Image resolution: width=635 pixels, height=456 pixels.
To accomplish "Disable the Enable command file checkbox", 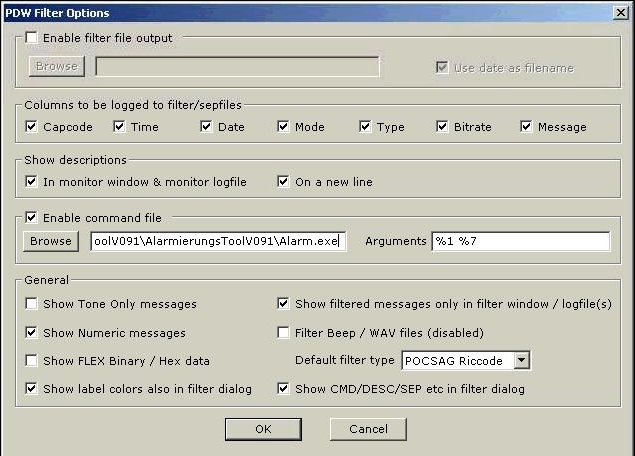I will pyautogui.click(x=32, y=218).
